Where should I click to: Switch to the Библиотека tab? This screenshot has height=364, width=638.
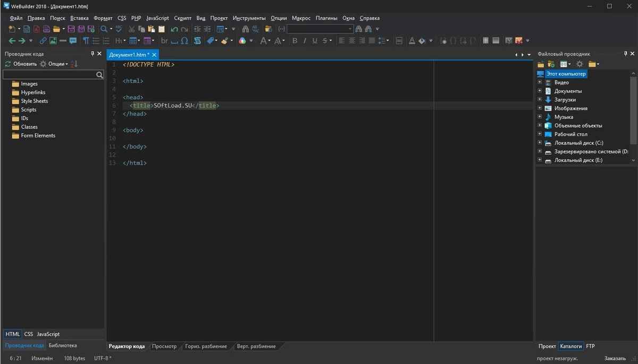coord(63,345)
